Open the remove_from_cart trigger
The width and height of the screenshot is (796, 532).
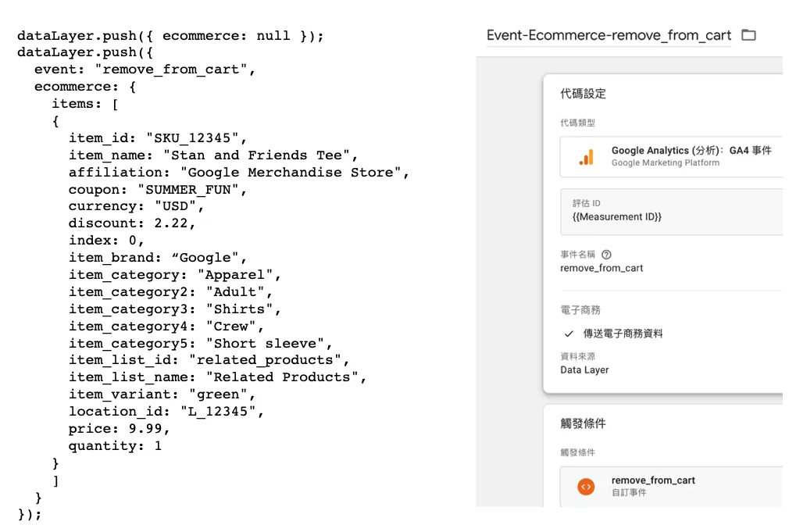[x=671, y=487]
